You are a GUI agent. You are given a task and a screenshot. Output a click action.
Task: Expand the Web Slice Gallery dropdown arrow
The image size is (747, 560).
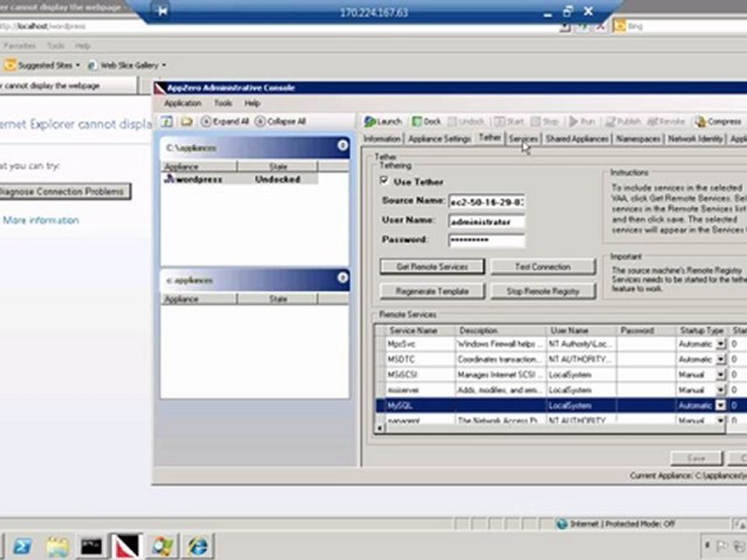tap(164, 65)
